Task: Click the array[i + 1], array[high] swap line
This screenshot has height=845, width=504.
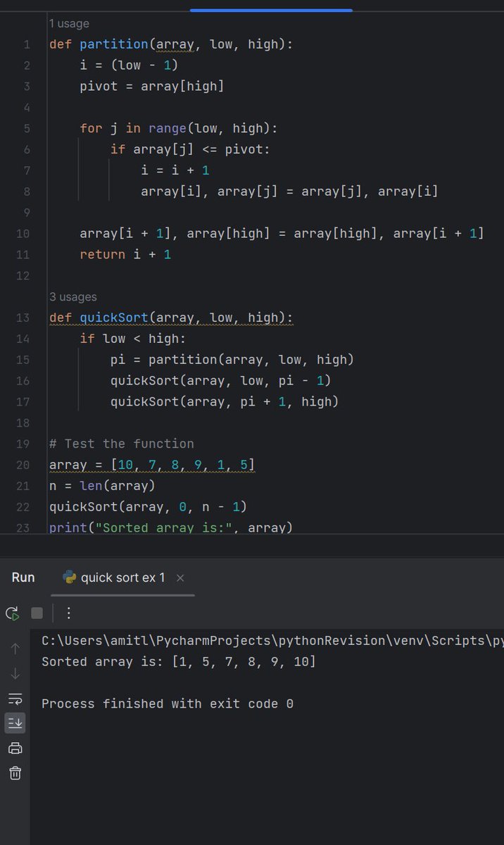Action: point(282,233)
